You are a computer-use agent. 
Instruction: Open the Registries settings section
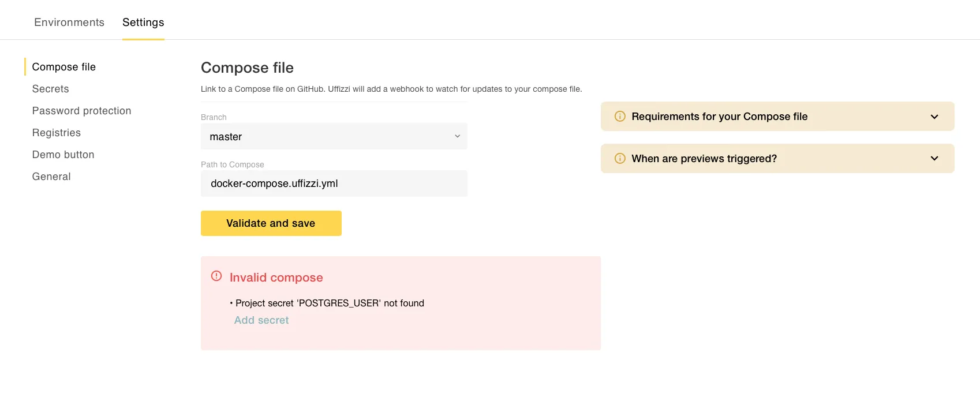point(57,133)
